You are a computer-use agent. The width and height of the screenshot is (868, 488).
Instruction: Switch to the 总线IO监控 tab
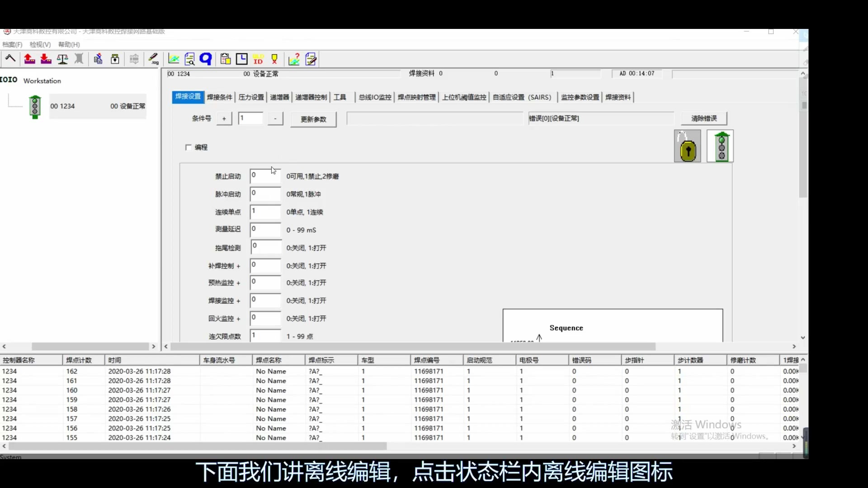[375, 97]
